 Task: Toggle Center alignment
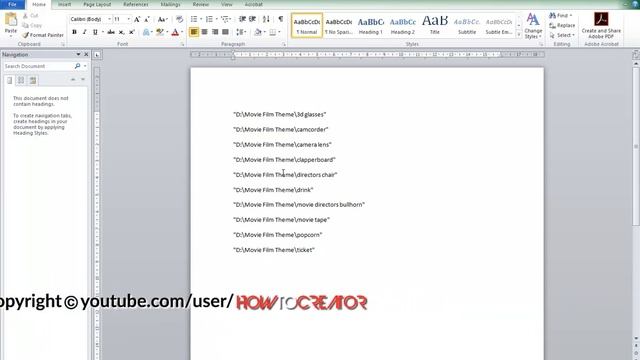pyautogui.click(x=204, y=32)
